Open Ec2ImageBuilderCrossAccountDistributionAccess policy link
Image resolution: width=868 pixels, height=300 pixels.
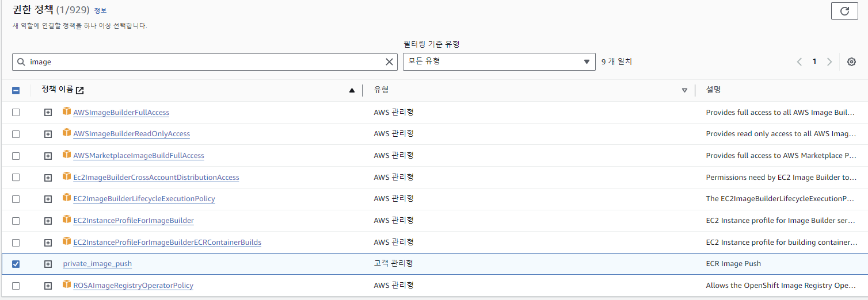coord(156,178)
